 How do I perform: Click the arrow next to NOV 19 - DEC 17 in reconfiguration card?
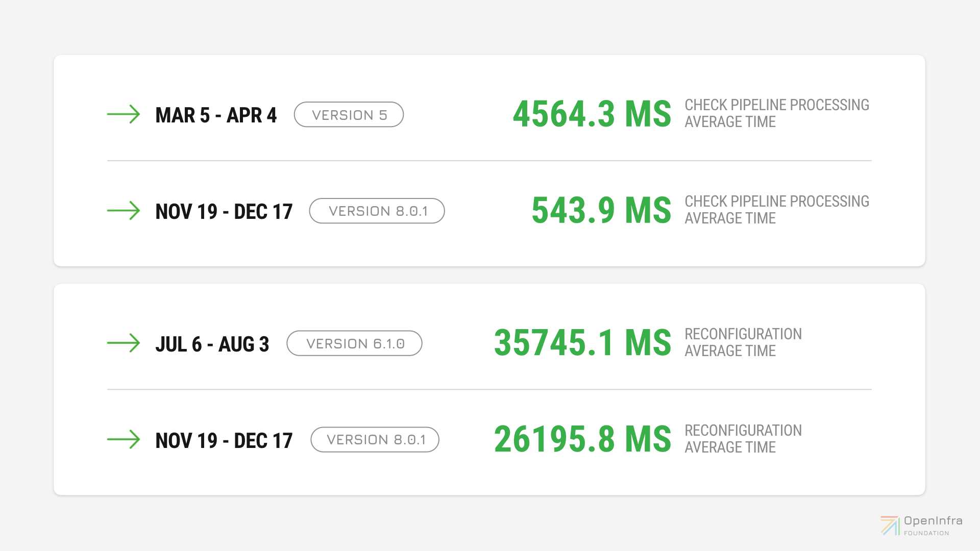(124, 439)
